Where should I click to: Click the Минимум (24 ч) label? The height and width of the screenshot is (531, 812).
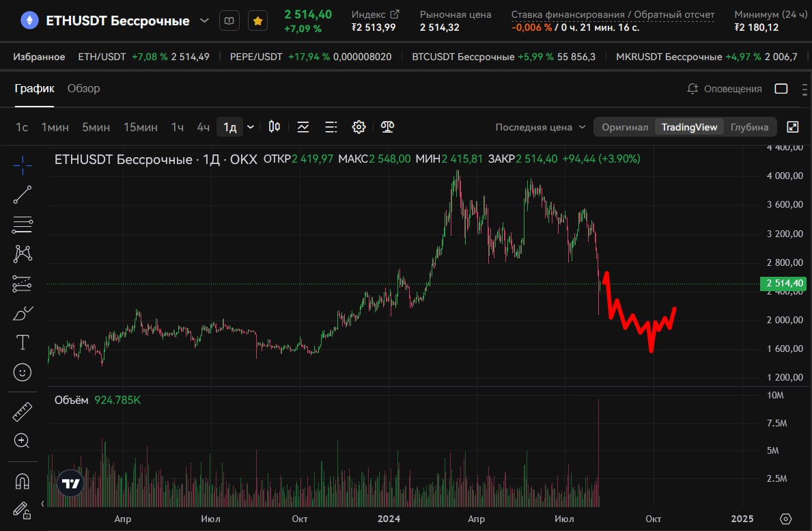[770, 14]
